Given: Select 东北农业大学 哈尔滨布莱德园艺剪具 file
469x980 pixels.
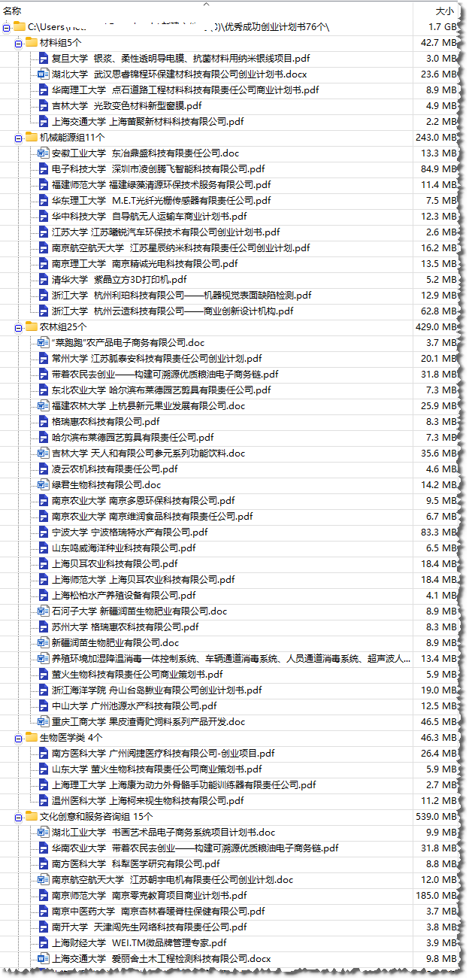Looking at the screenshot, I should (x=161, y=390).
